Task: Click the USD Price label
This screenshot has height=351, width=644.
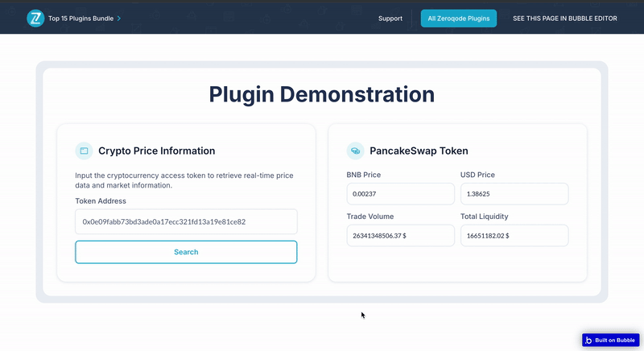Action: point(477,175)
